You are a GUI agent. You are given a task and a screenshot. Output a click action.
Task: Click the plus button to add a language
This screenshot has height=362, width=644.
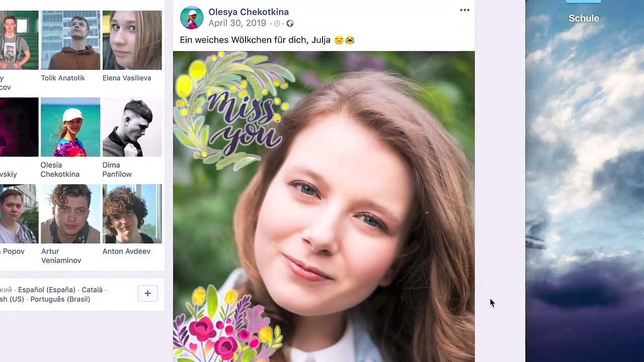[x=147, y=294]
